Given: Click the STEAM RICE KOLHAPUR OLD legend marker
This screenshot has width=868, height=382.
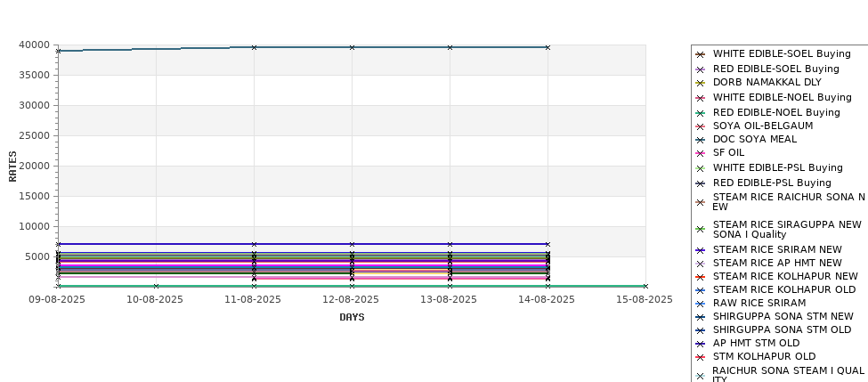Looking at the screenshot, I should (701, 290).
